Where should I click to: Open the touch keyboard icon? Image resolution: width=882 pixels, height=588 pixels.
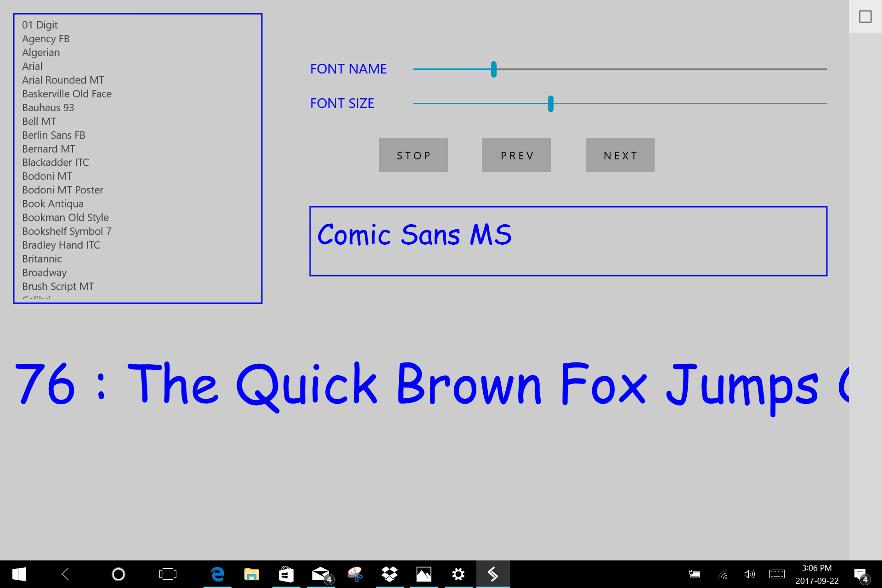click(x=777, y=574)
